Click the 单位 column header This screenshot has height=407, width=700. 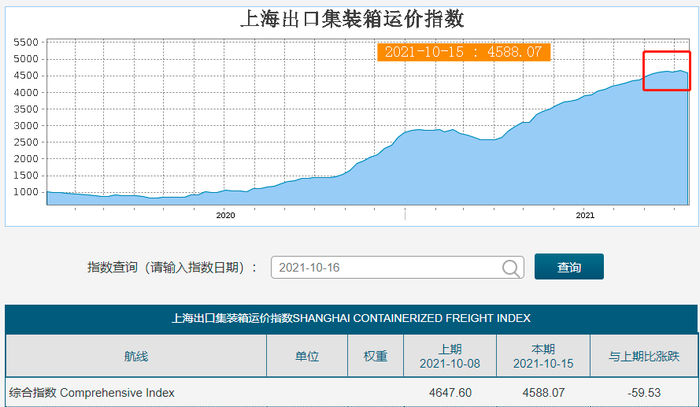coord(307,356)
